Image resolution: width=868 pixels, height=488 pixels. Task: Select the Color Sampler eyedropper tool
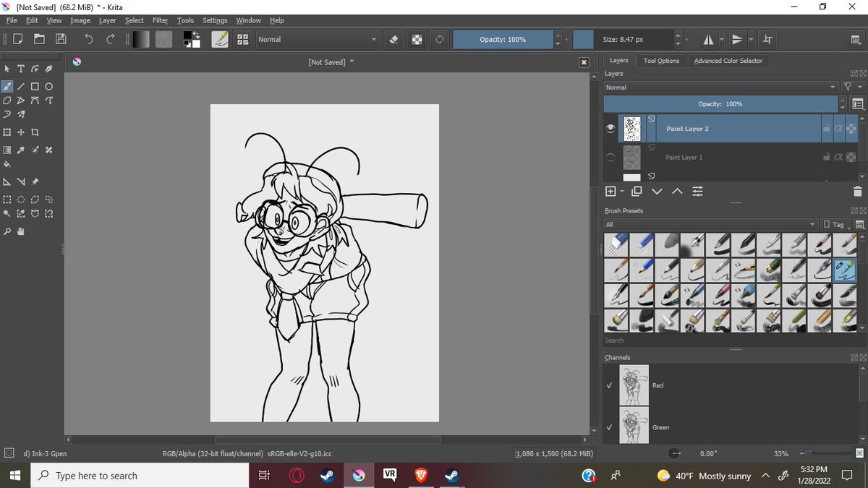[x=20, y=150]
